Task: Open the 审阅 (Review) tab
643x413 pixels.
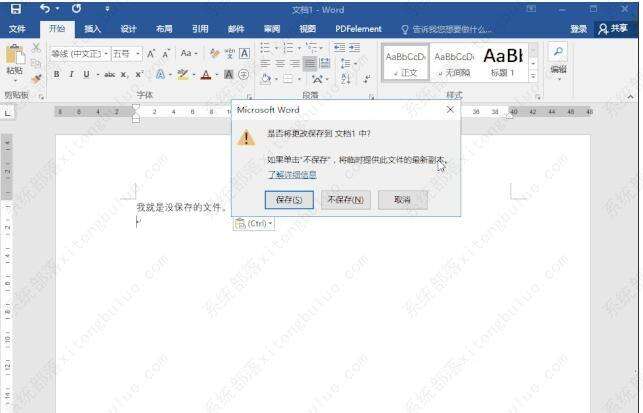Action: pos(271,29)
